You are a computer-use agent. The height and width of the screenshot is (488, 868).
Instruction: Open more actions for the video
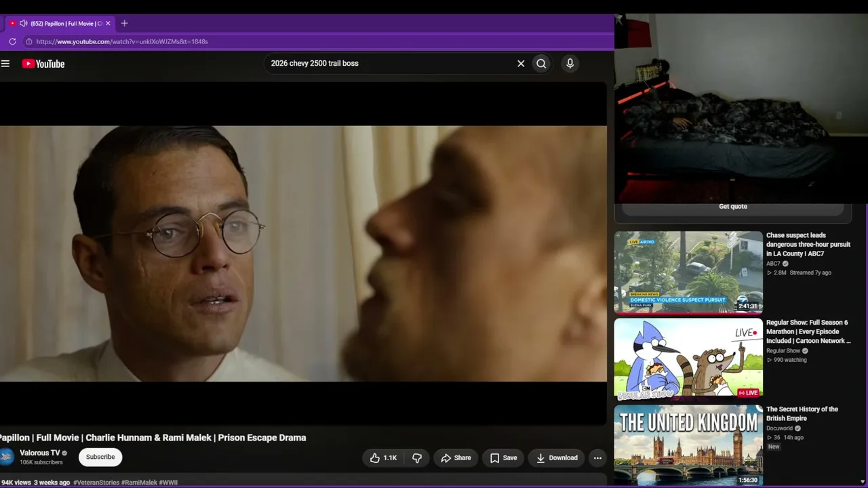pos(597,458)
